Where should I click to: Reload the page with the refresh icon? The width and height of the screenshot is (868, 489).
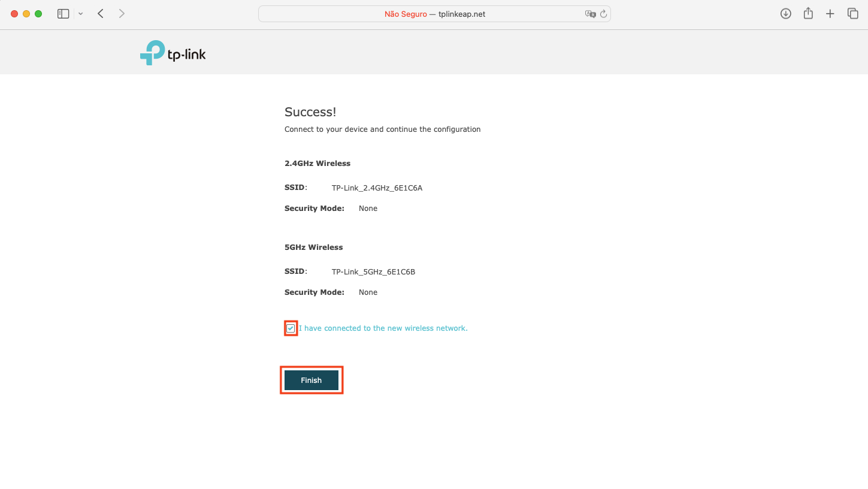603,14
